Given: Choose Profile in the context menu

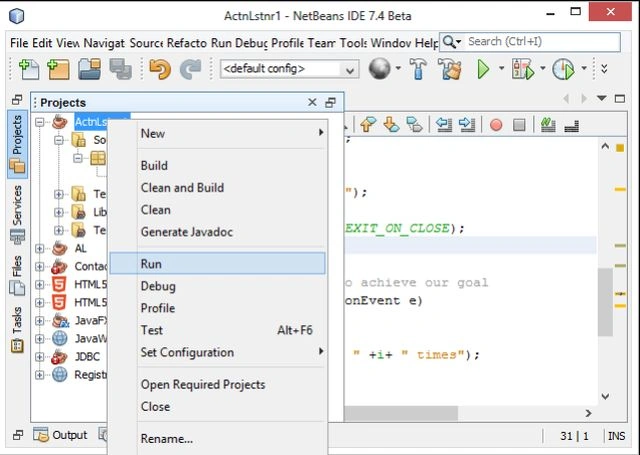Looking at the screenshot, I should pyautogui.click(x=218, y=308).
